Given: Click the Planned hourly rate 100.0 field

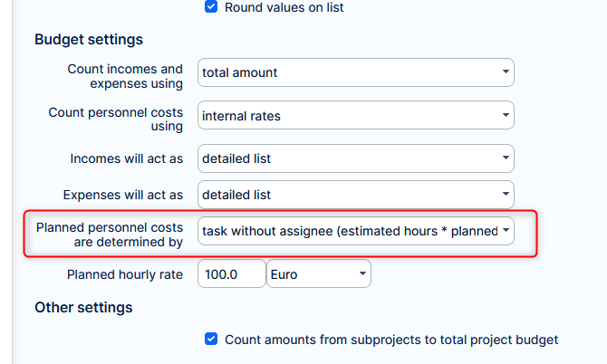Looking at the screenshot, I should [x=230, y=273].
